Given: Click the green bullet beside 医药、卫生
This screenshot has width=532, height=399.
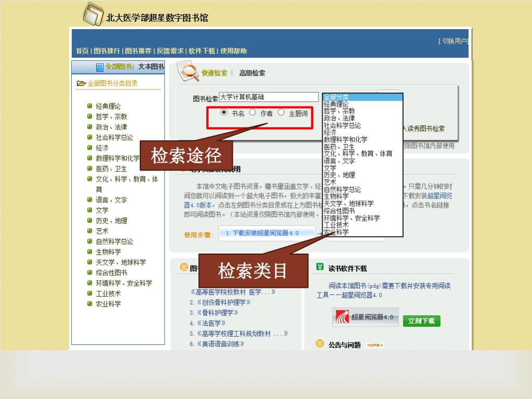Looking at the screenshot, I should click(x=89, y=168).
